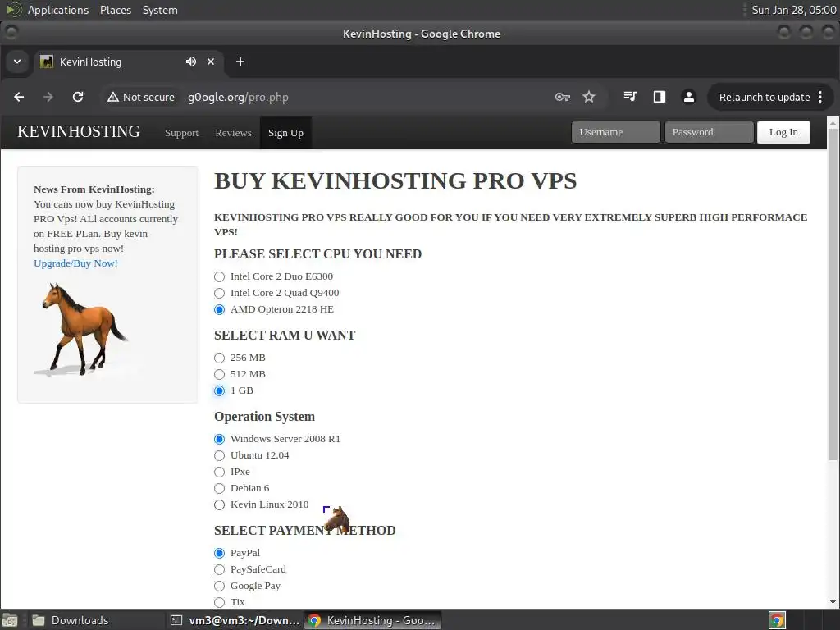The image size is (840, 630).
Task: Click the clock showing Sun Jan 28
Action: (x=793, y=10)
